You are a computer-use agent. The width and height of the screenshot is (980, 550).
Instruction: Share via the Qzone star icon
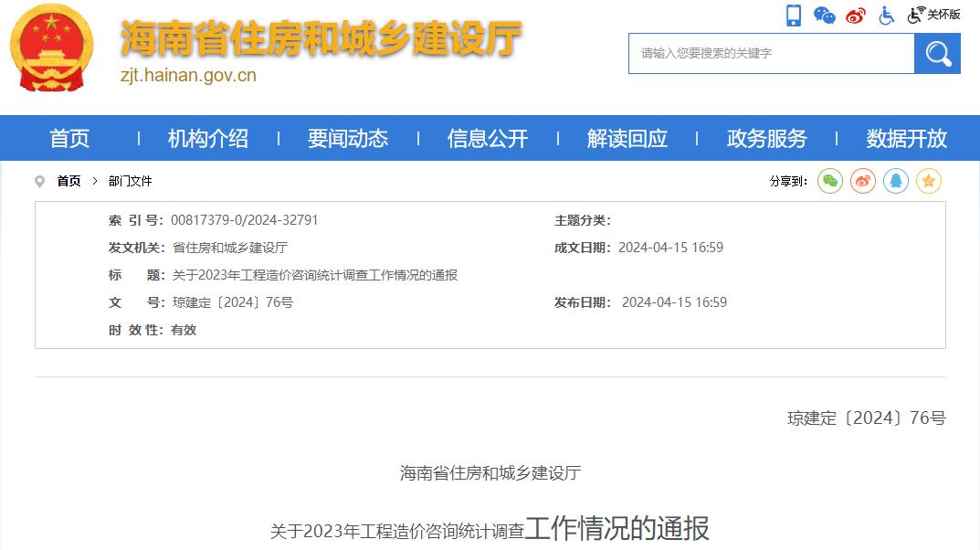click(928, 181)
